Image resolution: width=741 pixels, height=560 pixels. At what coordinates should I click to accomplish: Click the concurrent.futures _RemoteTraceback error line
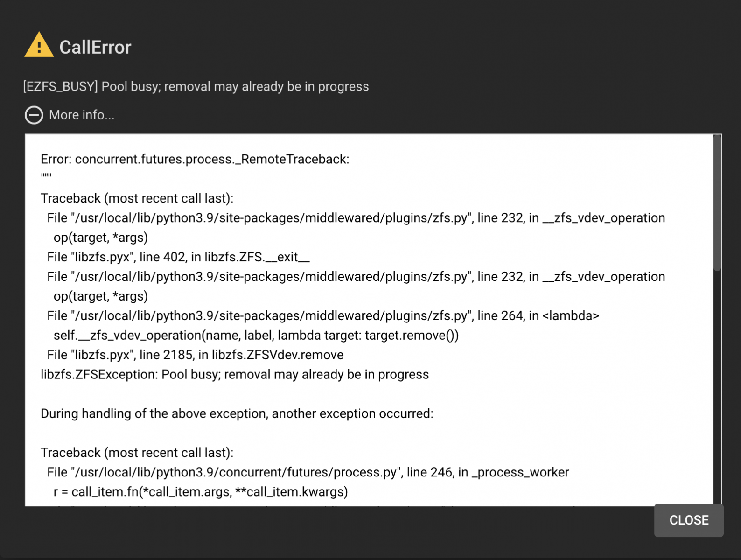195,159
